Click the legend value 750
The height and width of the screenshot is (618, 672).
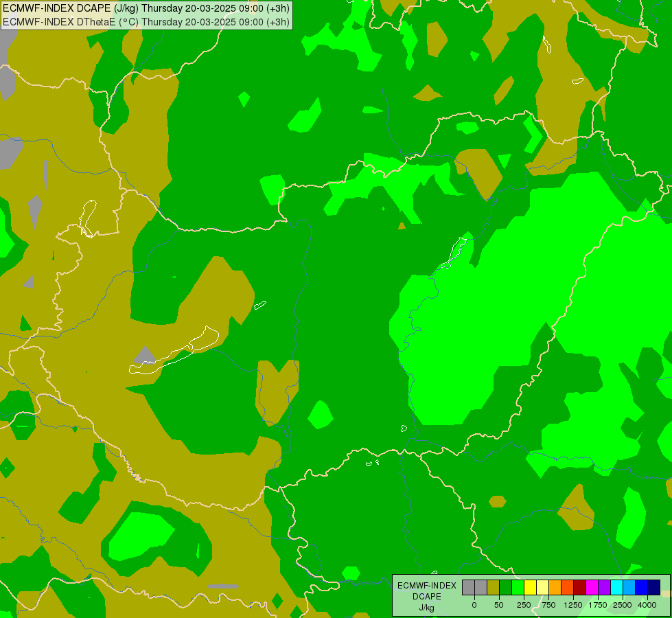[x=548, y=605]
